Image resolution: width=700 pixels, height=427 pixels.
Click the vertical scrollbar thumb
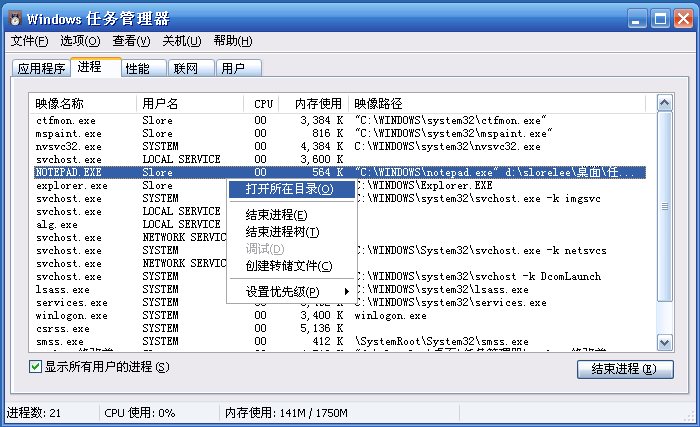point(665,207)
